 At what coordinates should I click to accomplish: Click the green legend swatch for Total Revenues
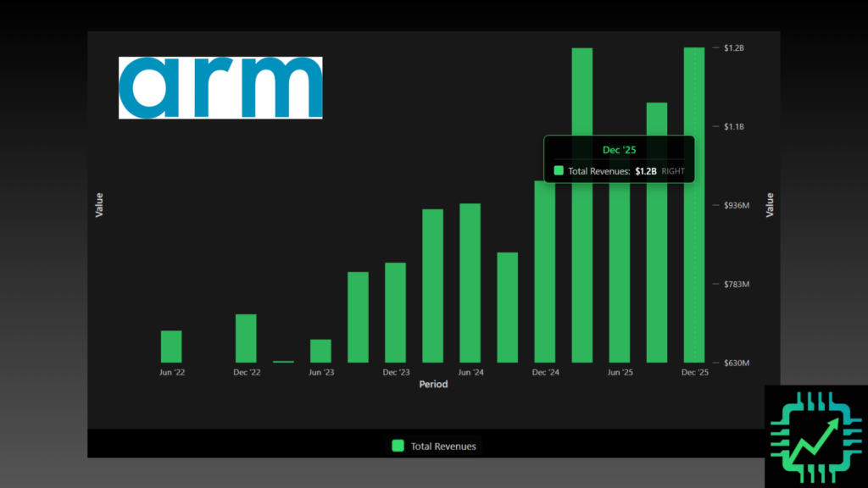398,446
